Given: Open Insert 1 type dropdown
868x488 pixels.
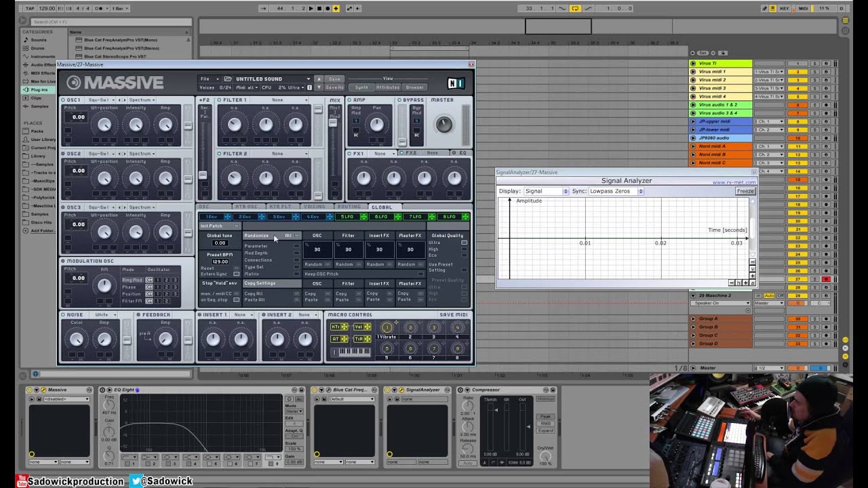Looking at the screenshot, I should pos(243,314).
